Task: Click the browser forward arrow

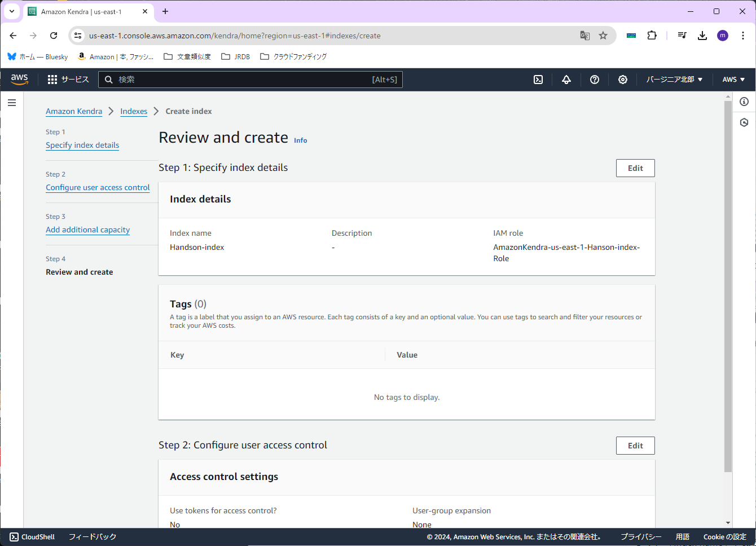Action: click(x=33, y=36)
